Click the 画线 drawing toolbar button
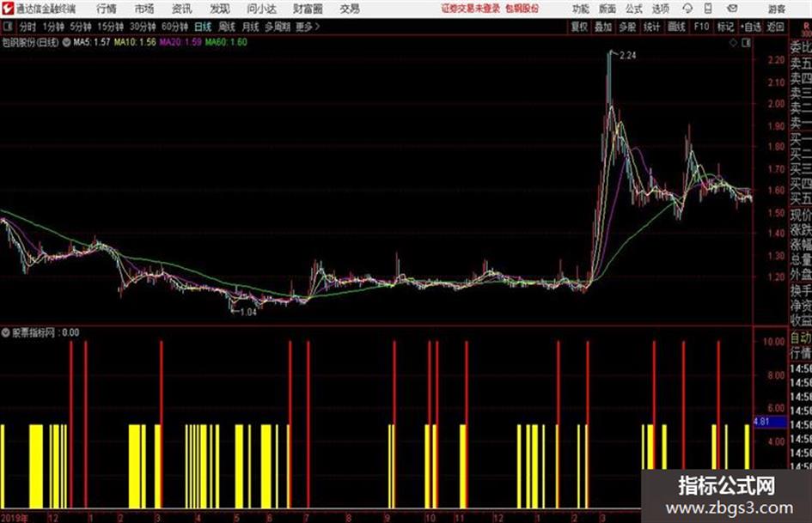This screenshot has height=523, width=812. click(676, 27)
